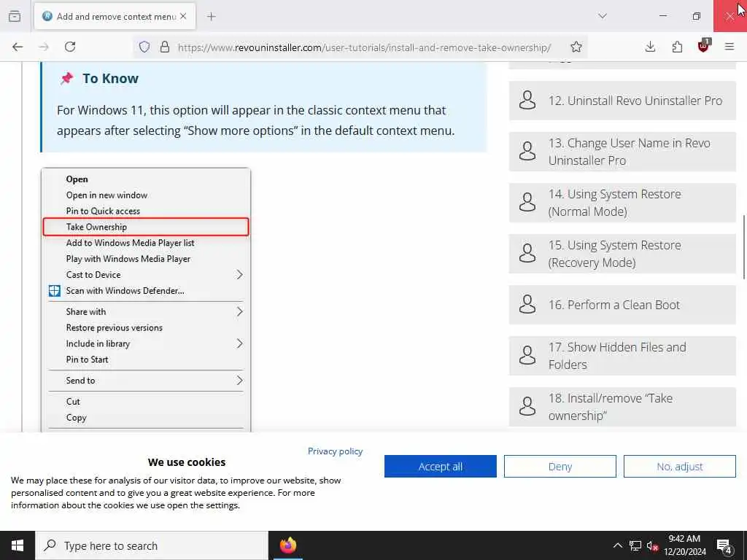The image size is (747, 560).
Task: Open Firefox View in the tab bar
Action: tap(15, 16)
